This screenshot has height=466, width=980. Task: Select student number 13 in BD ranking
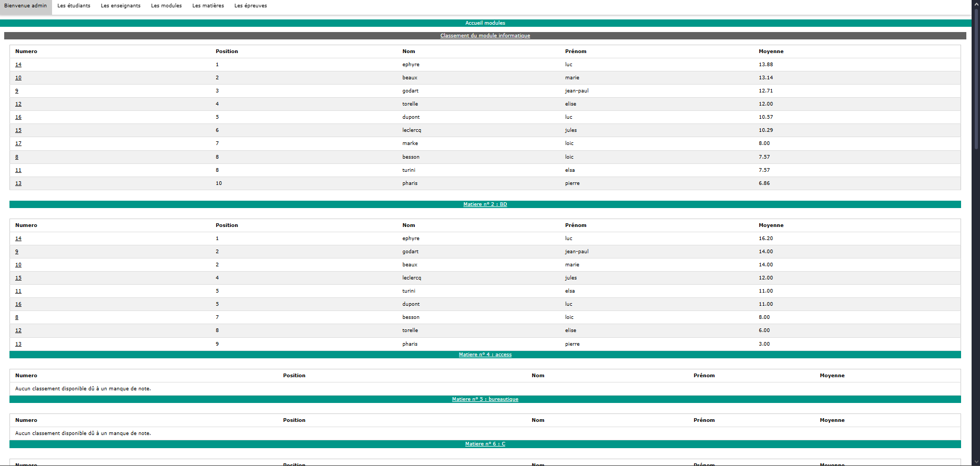[18, 344]
